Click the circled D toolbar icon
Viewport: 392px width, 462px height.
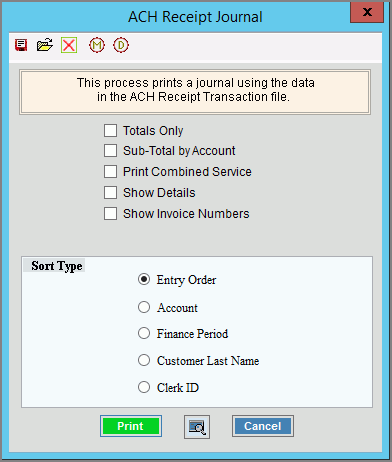click(121, 45)
